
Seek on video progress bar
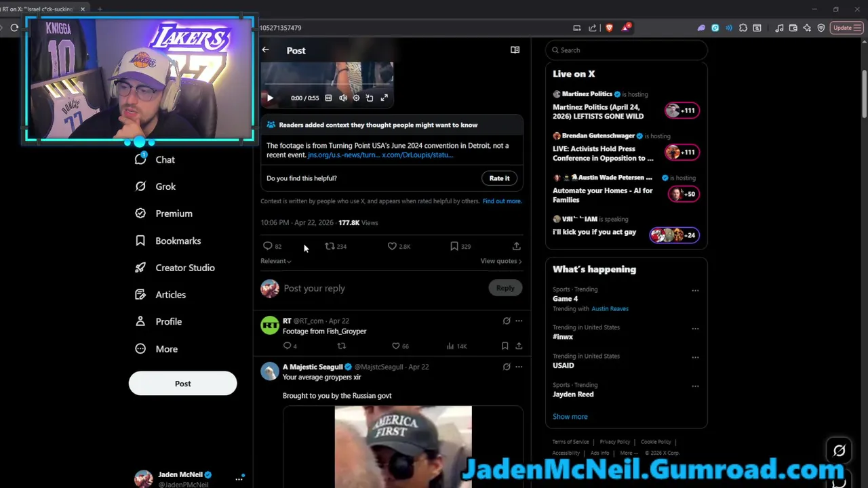point(327,85)
